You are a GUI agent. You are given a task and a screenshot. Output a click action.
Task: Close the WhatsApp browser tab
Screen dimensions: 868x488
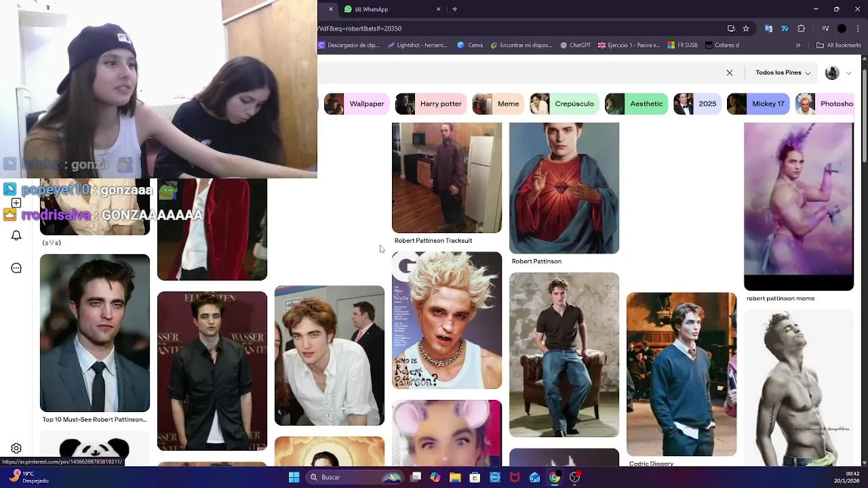tap(438, 9)
